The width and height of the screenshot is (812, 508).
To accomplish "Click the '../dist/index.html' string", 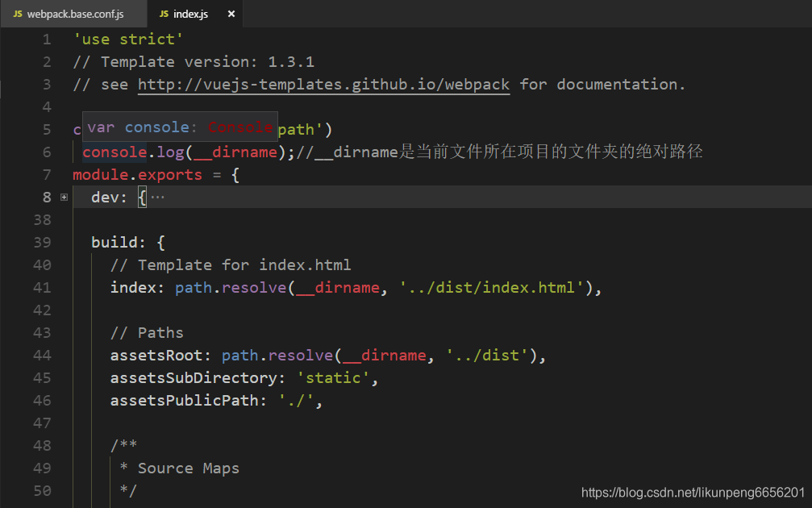I will [491, 287].
